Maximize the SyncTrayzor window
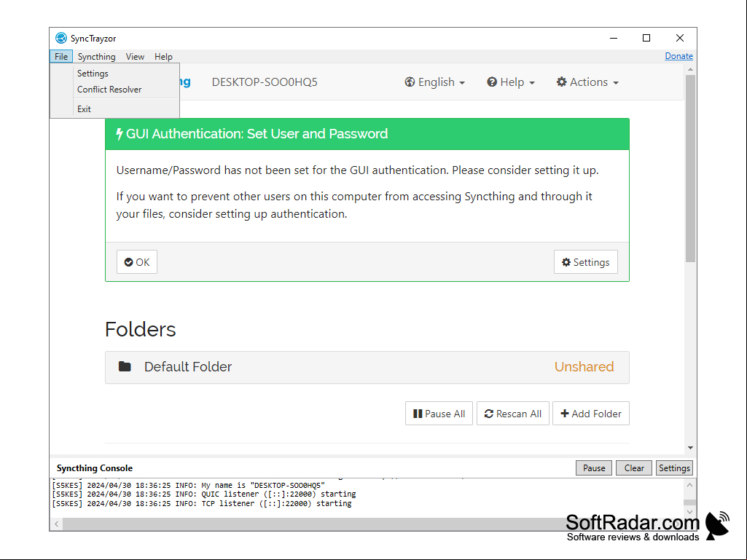 pyautogui.click(x=646, y=38)
